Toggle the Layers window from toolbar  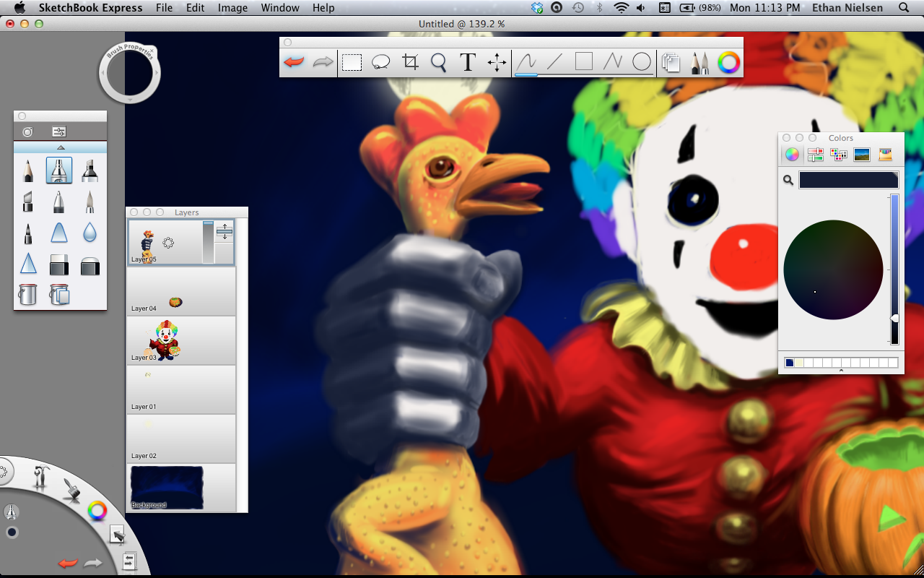(671, 63)
